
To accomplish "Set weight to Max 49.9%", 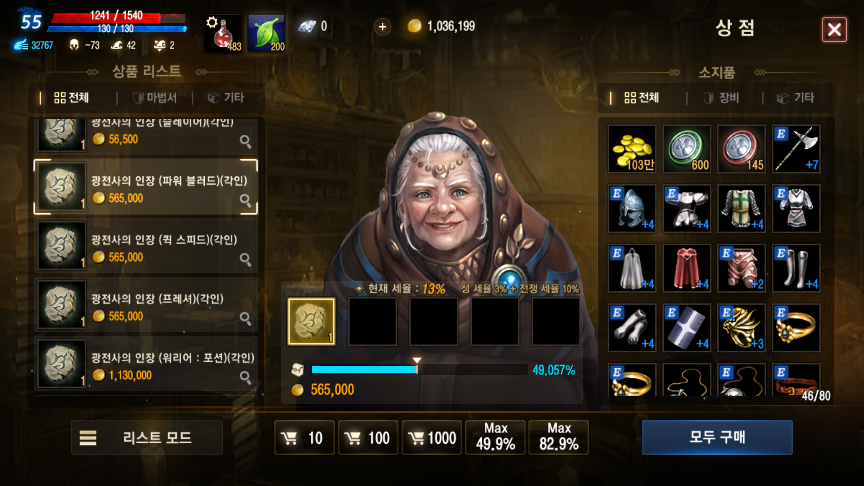I will 495,438.
